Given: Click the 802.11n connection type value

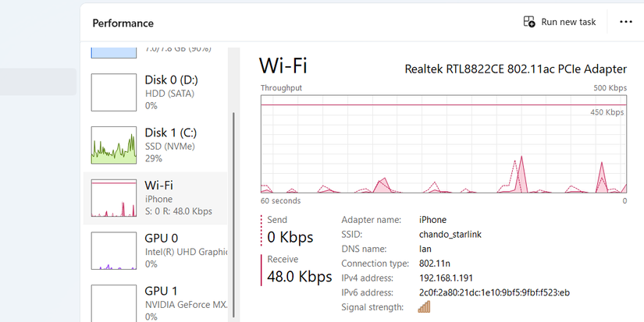Looking at the screenshot, I should tap(435, 264).
